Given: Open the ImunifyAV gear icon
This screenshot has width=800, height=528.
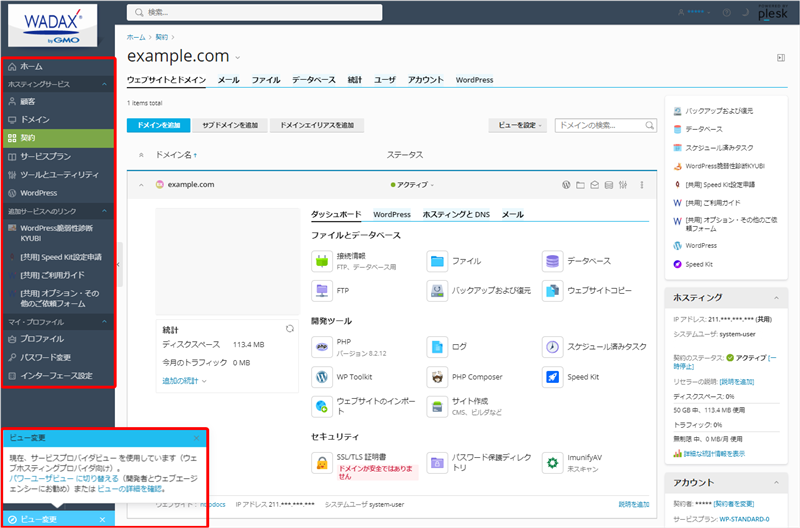Looking at the screenshot, I should 552,463.
